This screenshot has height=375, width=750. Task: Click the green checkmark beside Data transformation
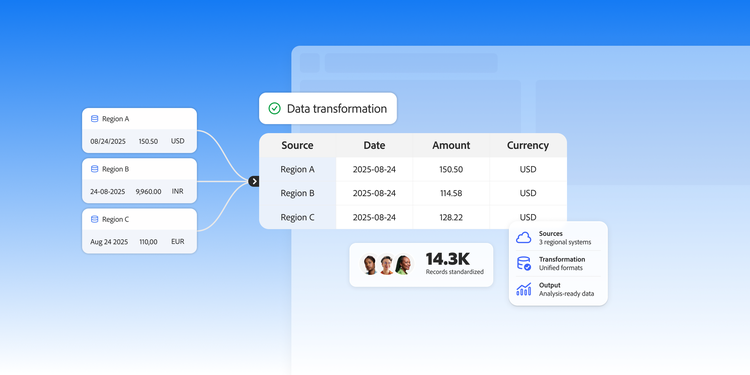[275, 109]
